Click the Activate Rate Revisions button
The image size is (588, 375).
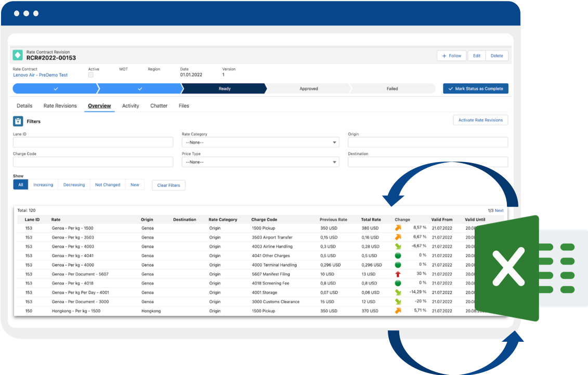click(480, 120)
